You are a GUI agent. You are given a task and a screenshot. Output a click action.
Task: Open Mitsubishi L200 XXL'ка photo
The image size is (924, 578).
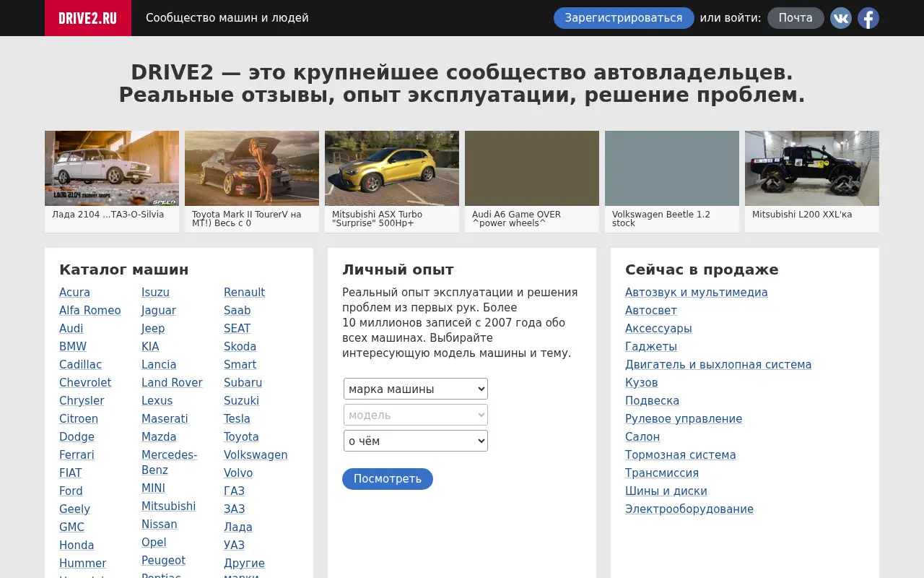(812, 168)
